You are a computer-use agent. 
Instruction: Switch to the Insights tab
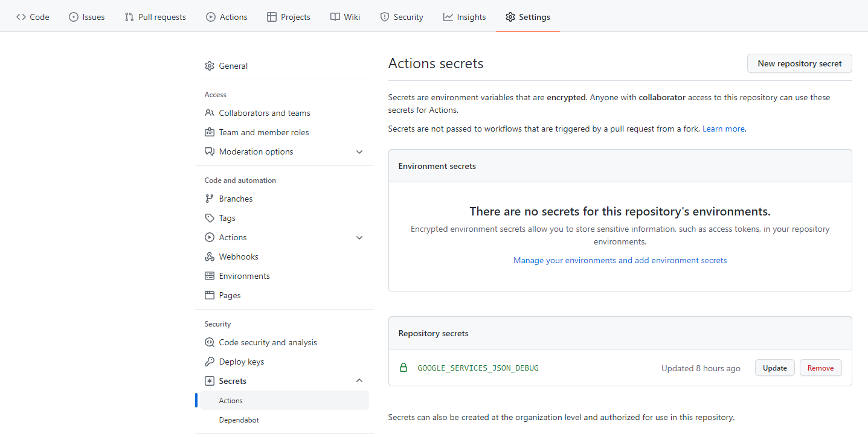point(465,17)
